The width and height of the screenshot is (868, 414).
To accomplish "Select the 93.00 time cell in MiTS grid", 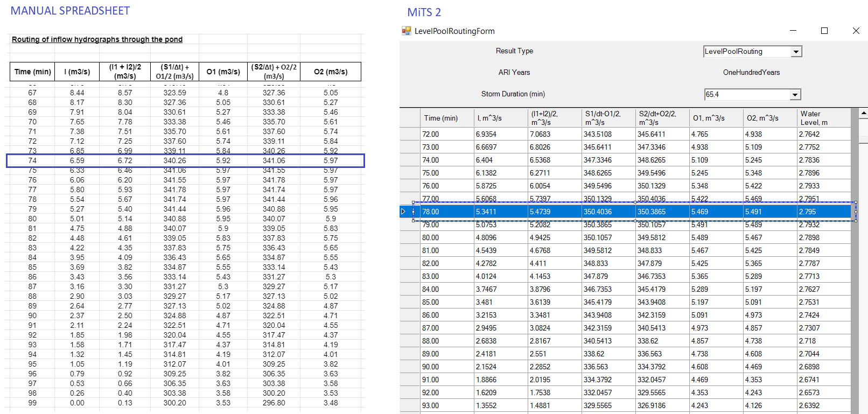I will 447,405.
